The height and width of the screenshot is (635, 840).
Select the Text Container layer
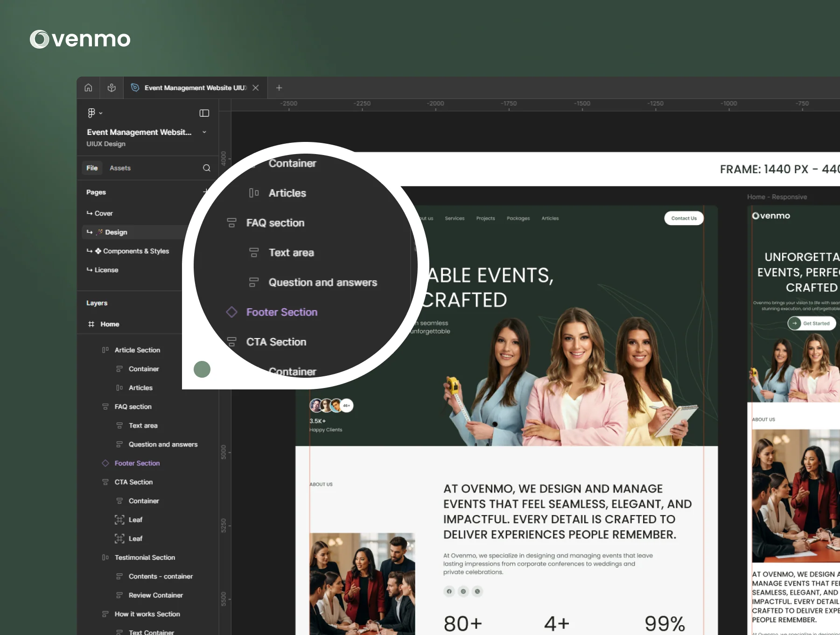coord(151,632)
